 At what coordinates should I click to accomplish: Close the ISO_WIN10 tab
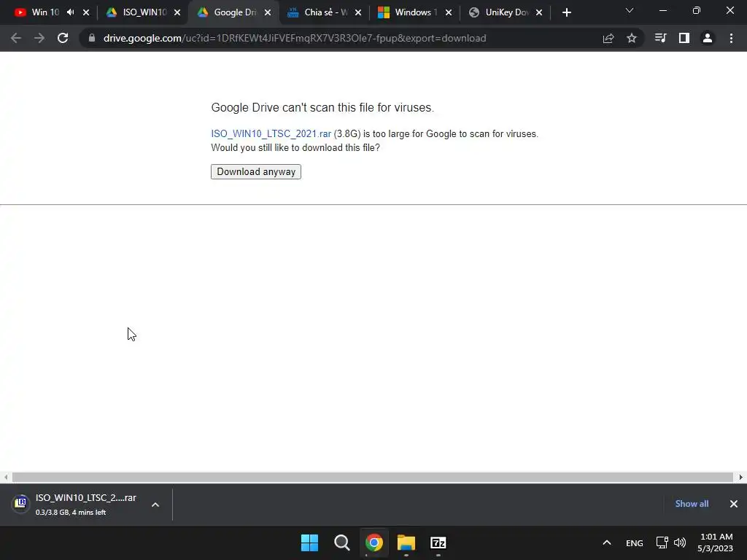coord(177,12)
